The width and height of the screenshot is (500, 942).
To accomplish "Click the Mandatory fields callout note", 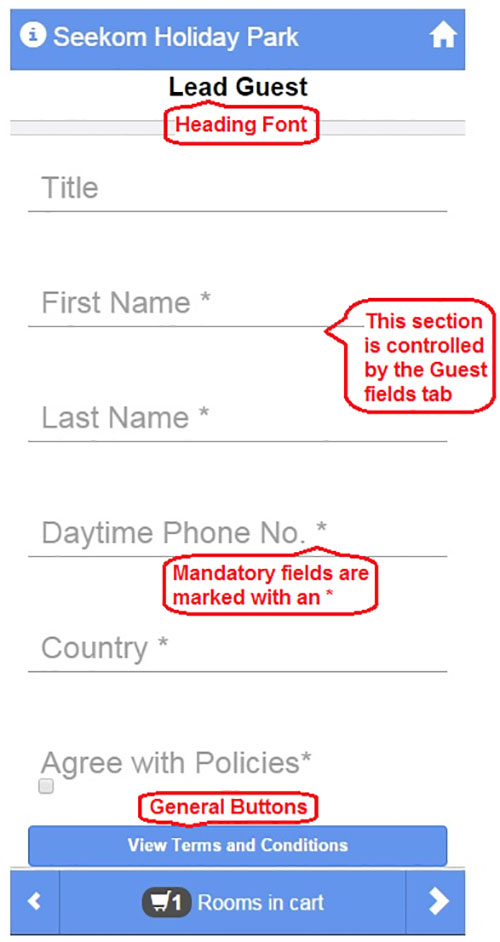I will [x=270, y=583].
